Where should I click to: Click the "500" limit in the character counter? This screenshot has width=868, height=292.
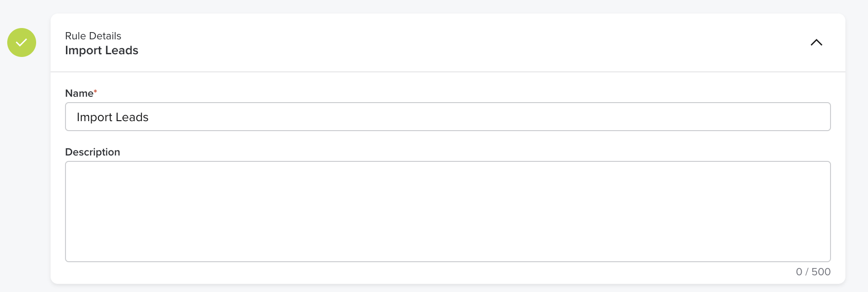[821, 272]
